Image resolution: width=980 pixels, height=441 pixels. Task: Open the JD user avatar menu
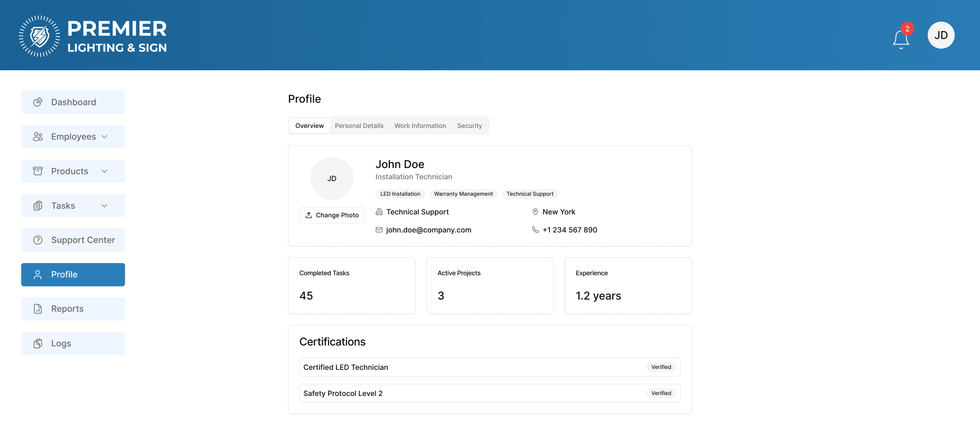(x=941, y=35)
